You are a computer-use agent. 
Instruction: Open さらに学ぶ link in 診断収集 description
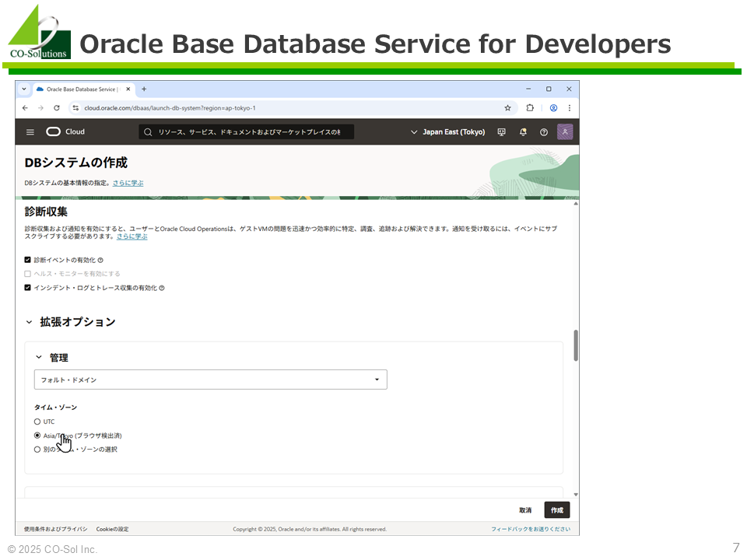tap(132, 236)
